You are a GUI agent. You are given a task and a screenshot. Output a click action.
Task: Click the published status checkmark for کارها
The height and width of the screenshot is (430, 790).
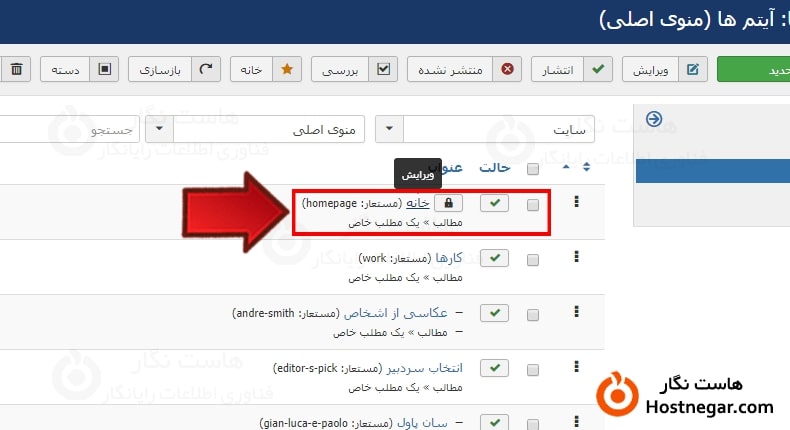pos(495,258)
